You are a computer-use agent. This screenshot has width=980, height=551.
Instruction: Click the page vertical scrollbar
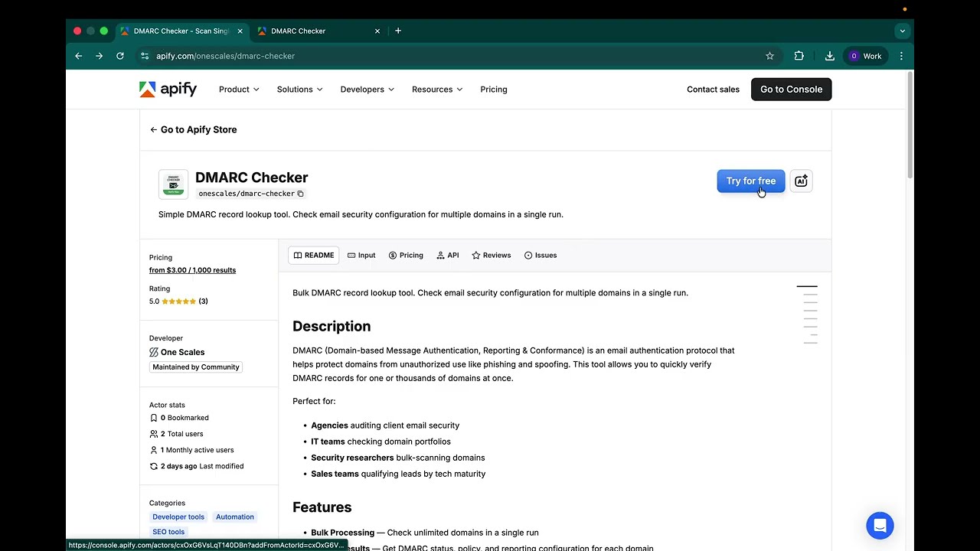(910, 126)
